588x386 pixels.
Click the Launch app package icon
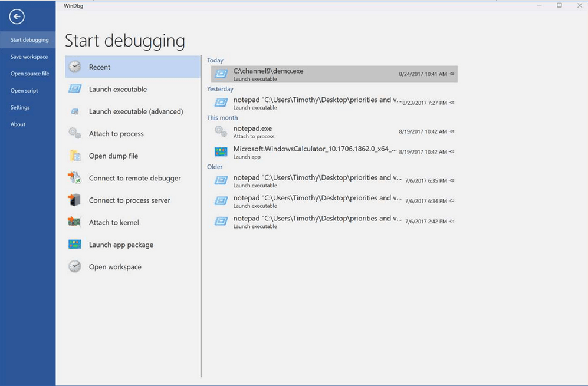tap(75, 245)
